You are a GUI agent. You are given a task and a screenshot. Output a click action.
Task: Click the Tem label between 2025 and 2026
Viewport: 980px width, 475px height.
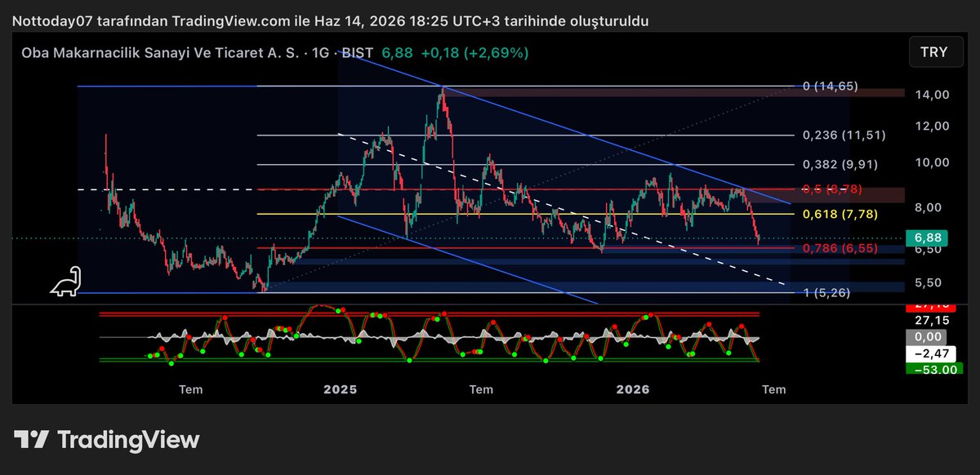click(x=481, y=389)
